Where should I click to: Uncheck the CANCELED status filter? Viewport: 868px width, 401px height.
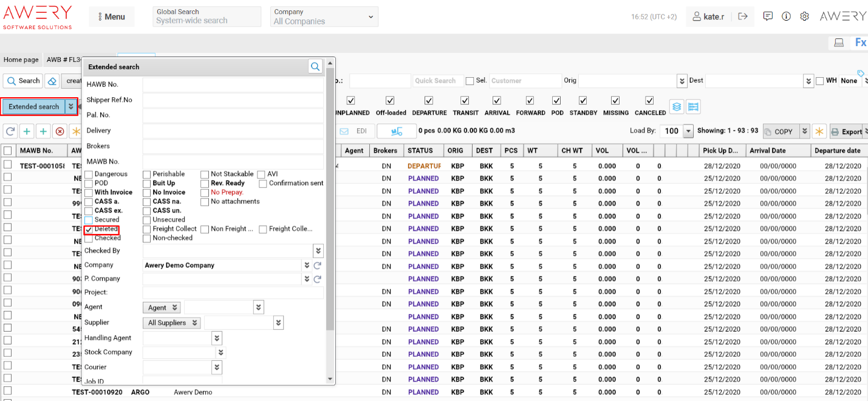[650, 101]
